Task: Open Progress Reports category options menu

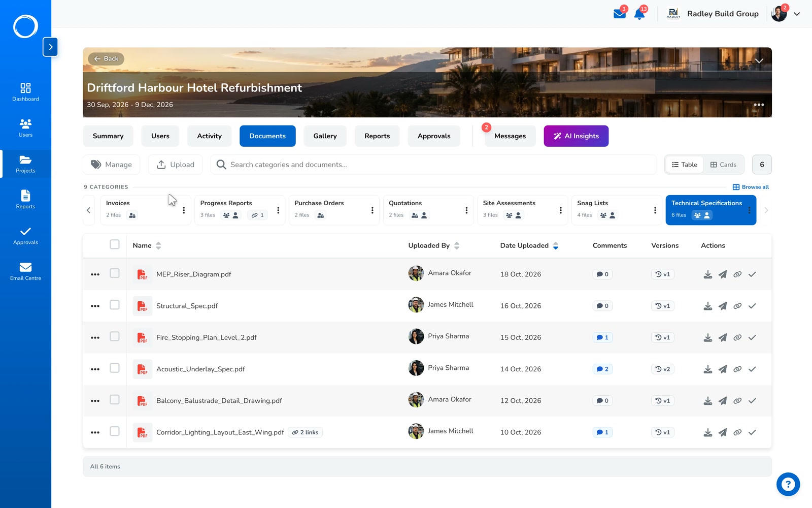Action: [278, 210]
